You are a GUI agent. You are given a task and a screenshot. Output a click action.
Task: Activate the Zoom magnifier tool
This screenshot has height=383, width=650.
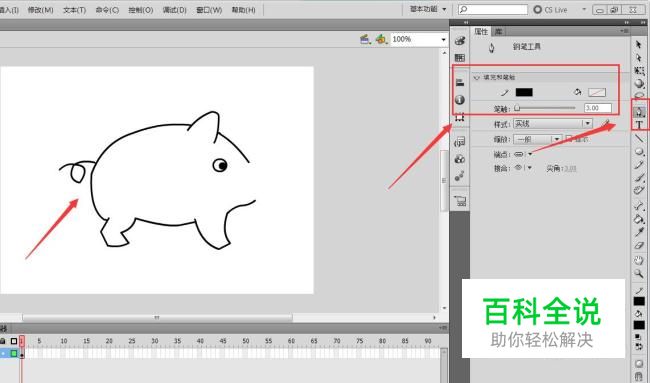point(639,273)
